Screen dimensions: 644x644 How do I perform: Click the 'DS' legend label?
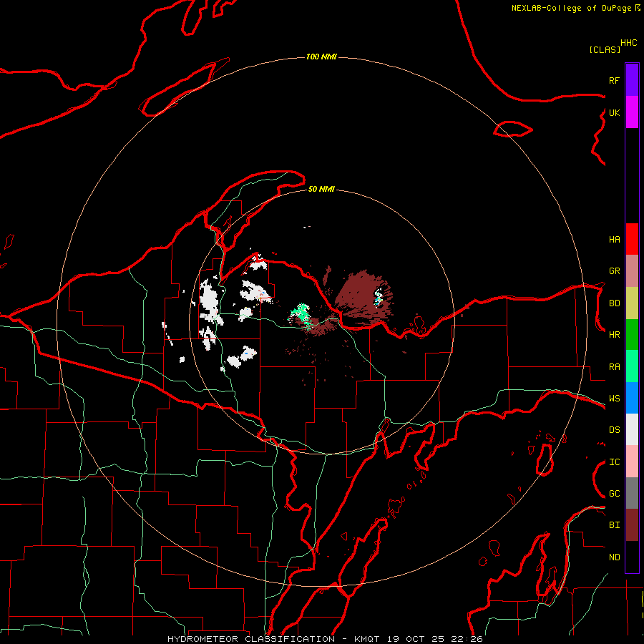(615, 430)
